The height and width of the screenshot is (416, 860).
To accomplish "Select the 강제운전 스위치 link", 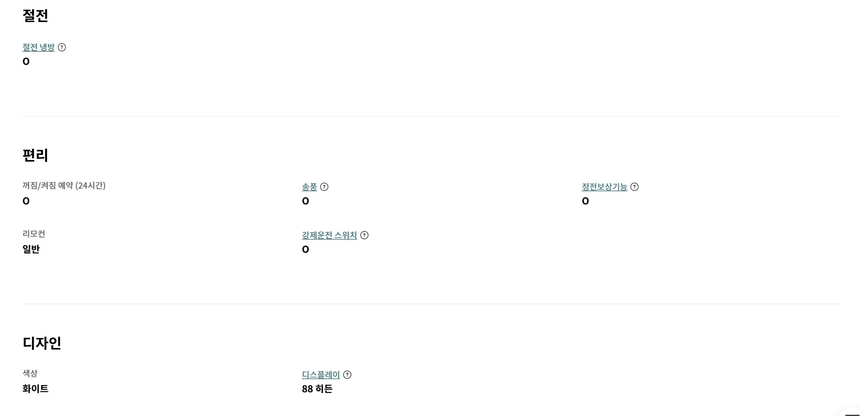I will coord(329,235).
